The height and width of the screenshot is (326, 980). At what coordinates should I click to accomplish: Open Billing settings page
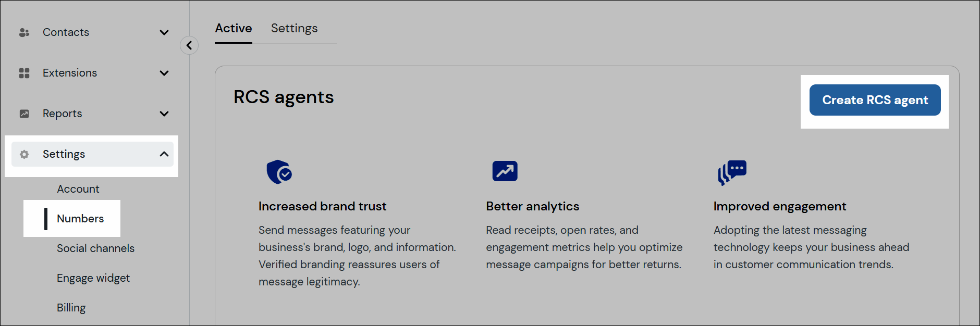coord(71,308)
